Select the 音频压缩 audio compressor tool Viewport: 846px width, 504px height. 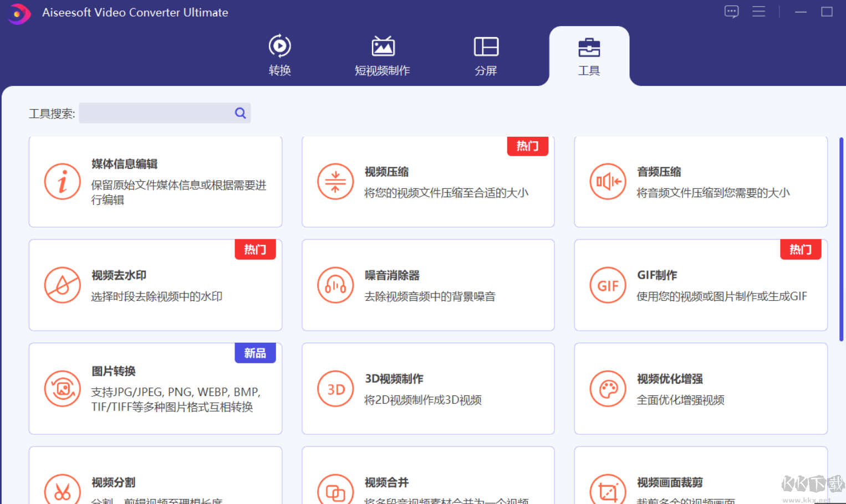701,182
